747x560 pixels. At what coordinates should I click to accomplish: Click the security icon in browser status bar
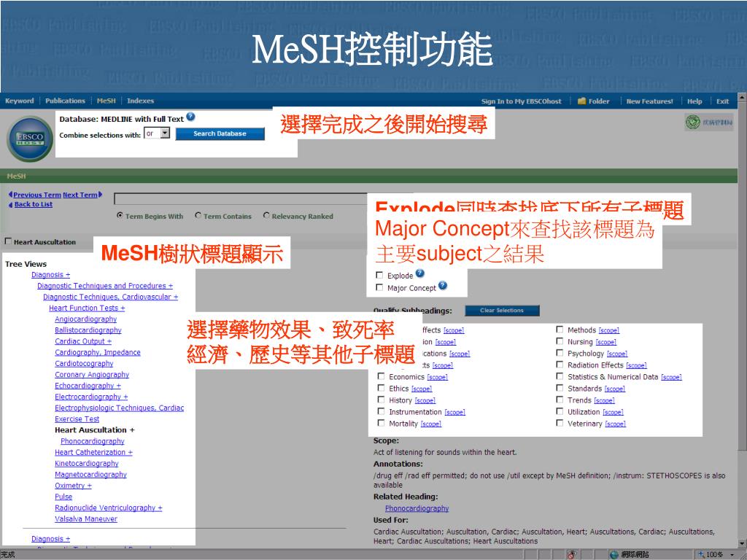(572, 555)
